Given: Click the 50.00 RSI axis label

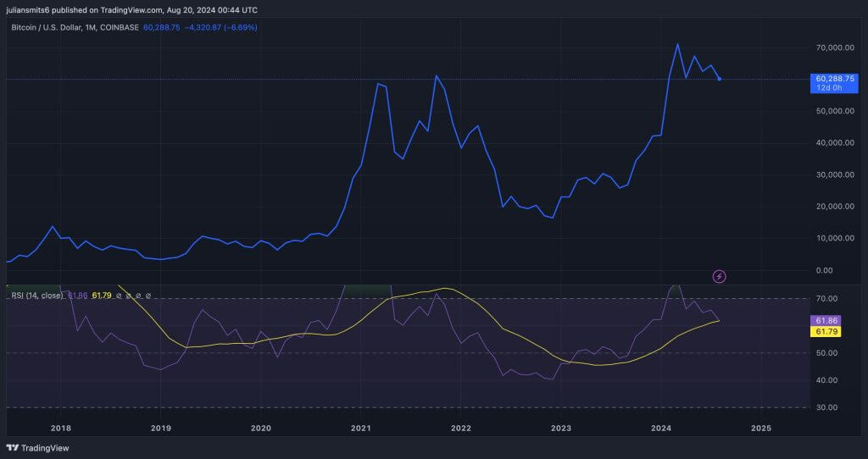Looking at the screenshot, I should click(826, 353).
